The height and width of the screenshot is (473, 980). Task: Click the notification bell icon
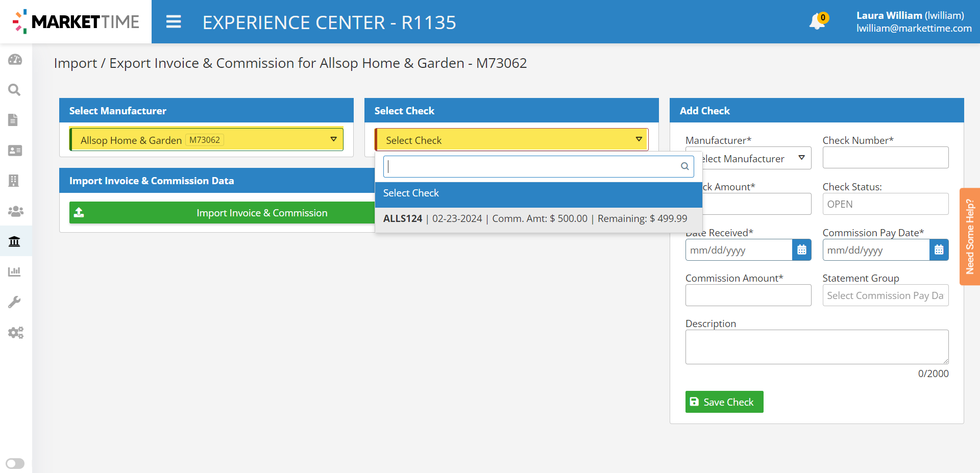pyautogui.click(x=817, y=21)
